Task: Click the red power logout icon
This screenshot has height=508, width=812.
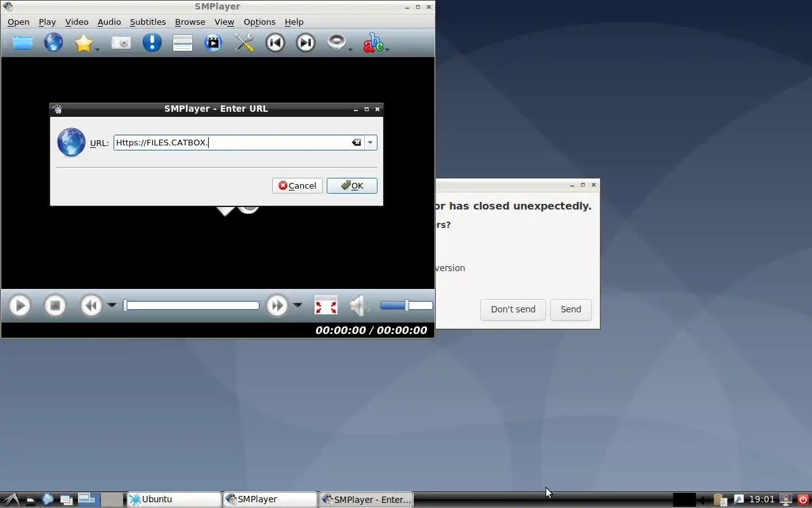Action: pos(803,500)
